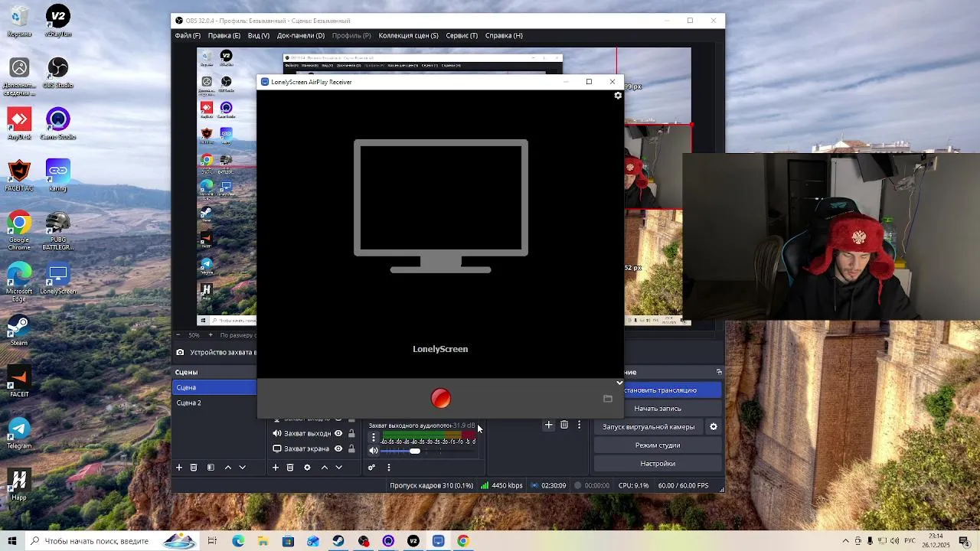Lock the 'Захват экрана' source
Image resolution: width=980 pixels, height=551 pixels.
[x=351, y=448]
